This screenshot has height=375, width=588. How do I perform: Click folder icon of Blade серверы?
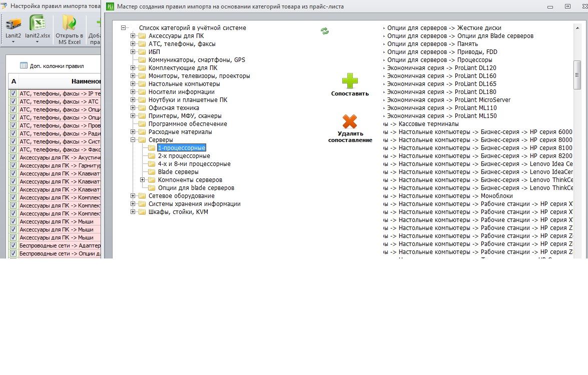pos(152,172)
